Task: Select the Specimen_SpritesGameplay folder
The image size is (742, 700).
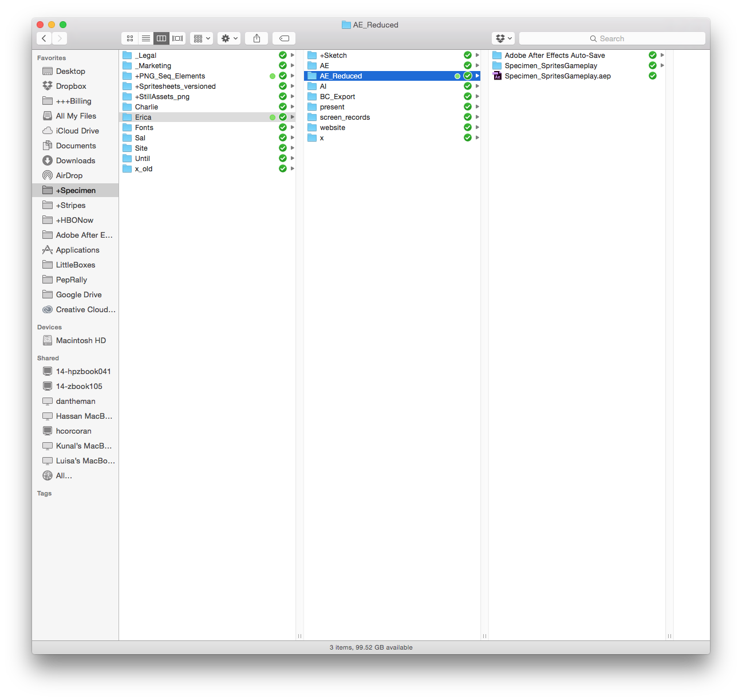Action: point(577,66)
